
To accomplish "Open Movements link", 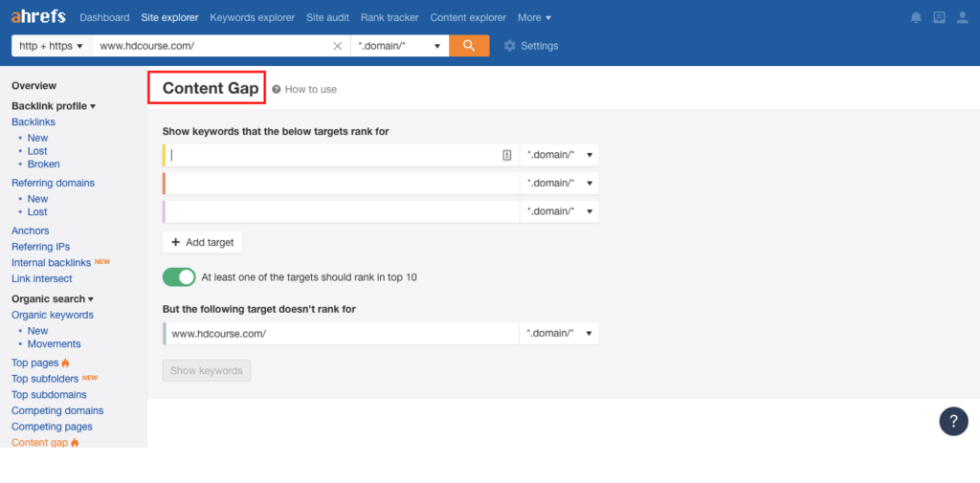I will [54, 343].
